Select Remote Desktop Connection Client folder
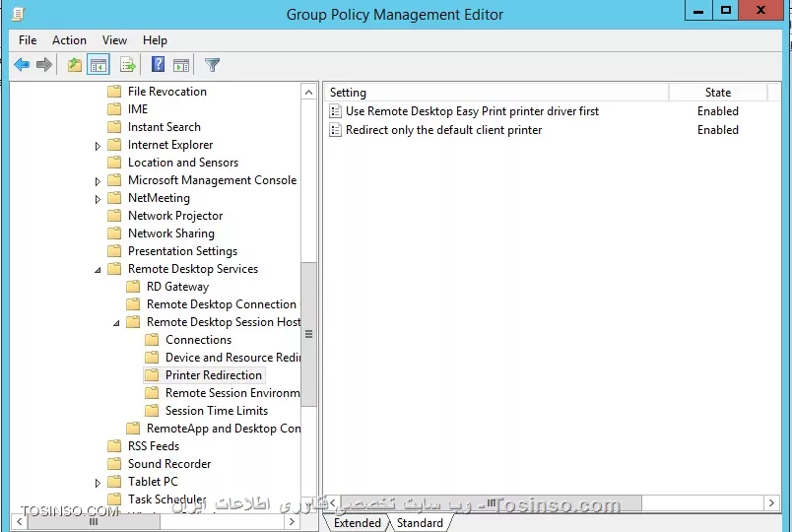The width and height of the screenshot is (792, 532). pos(224,304)
